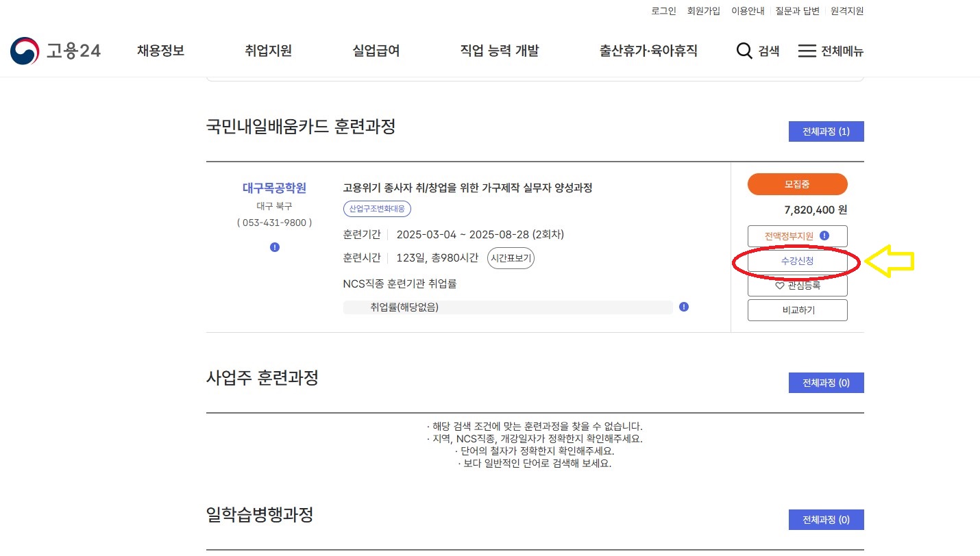Click 시간표보기 button
980x556 pixels.
(x=511, y=258)
